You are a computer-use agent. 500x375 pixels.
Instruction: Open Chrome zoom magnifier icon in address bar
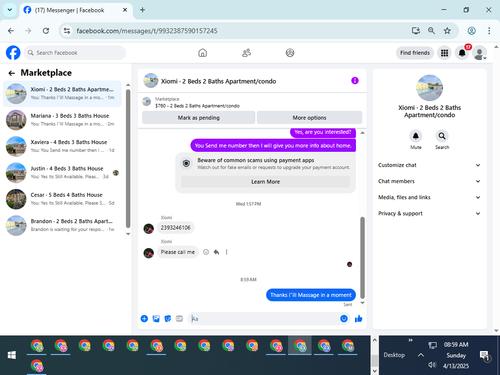click(431, 31)
